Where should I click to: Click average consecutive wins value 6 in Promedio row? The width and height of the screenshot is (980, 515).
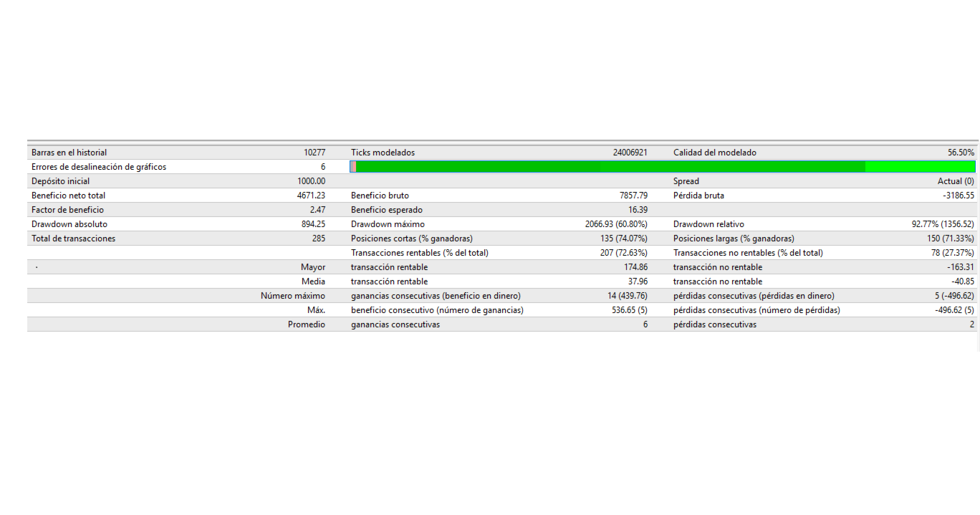click(x=645, y=324)
